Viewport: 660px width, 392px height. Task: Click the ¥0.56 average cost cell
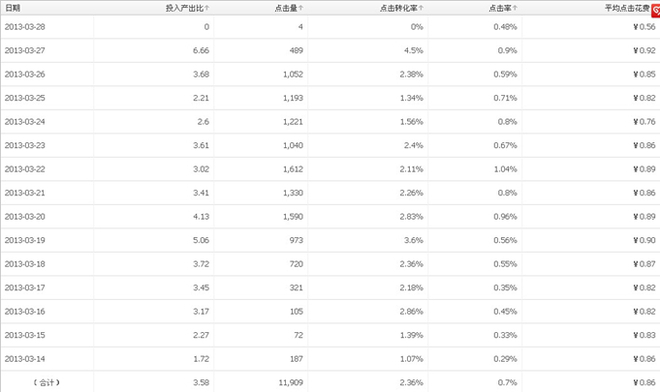(x=644, y=27)
